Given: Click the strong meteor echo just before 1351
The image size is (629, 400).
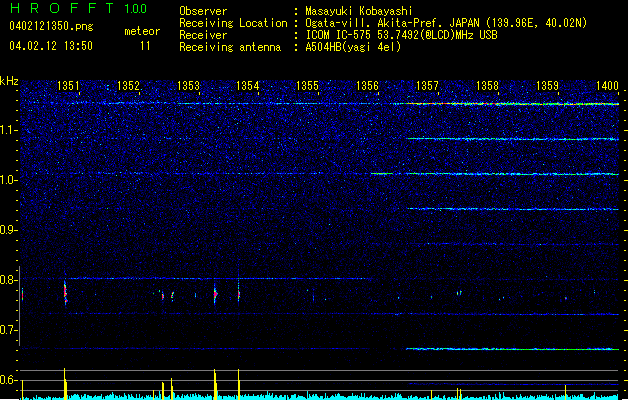Looking at the screenshot, I should (x=65, y=292).
